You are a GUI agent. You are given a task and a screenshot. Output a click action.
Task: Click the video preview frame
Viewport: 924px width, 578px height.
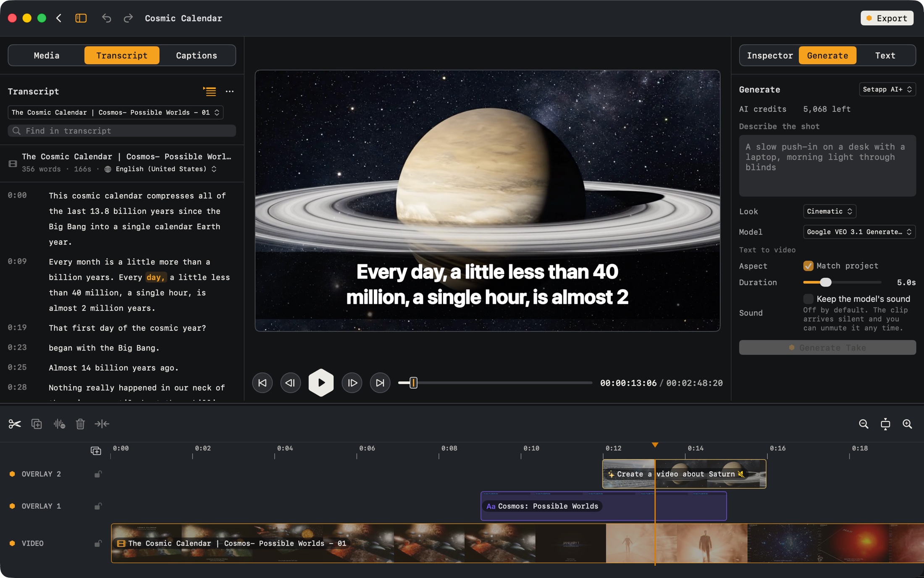487,201
